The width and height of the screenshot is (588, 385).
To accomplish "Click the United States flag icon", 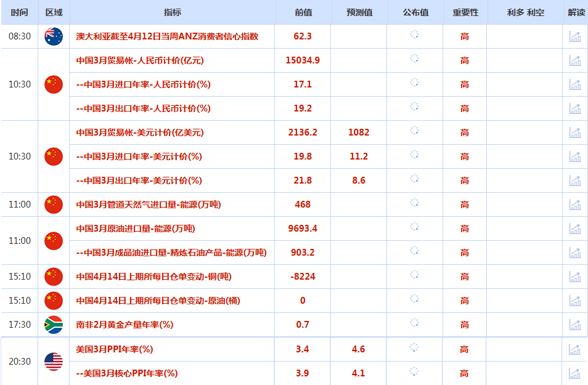I will pos(54,361).
